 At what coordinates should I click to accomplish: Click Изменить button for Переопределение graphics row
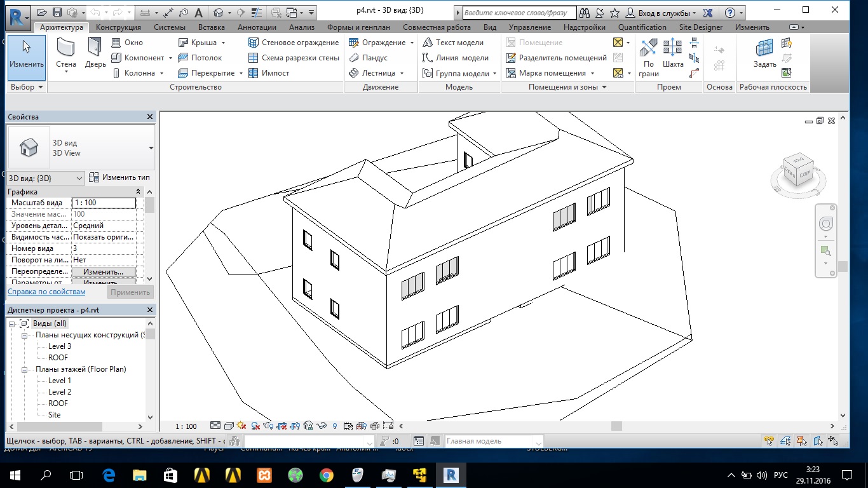104,271
